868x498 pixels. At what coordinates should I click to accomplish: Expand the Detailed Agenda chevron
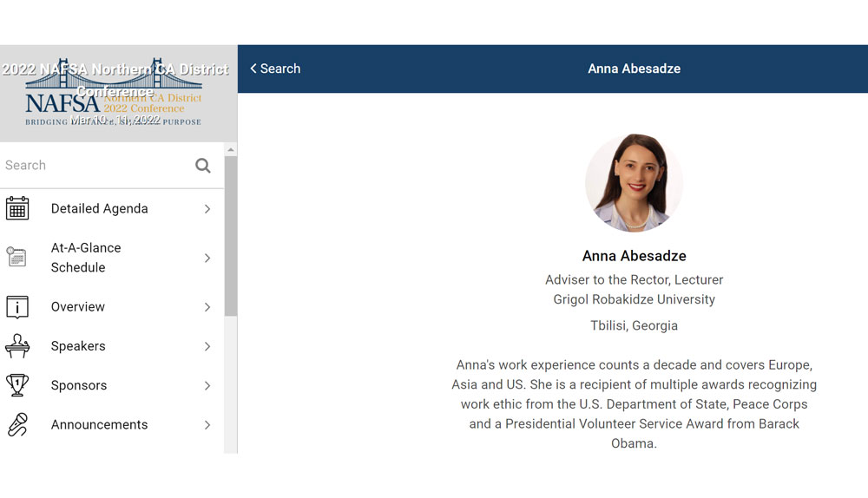207,209
